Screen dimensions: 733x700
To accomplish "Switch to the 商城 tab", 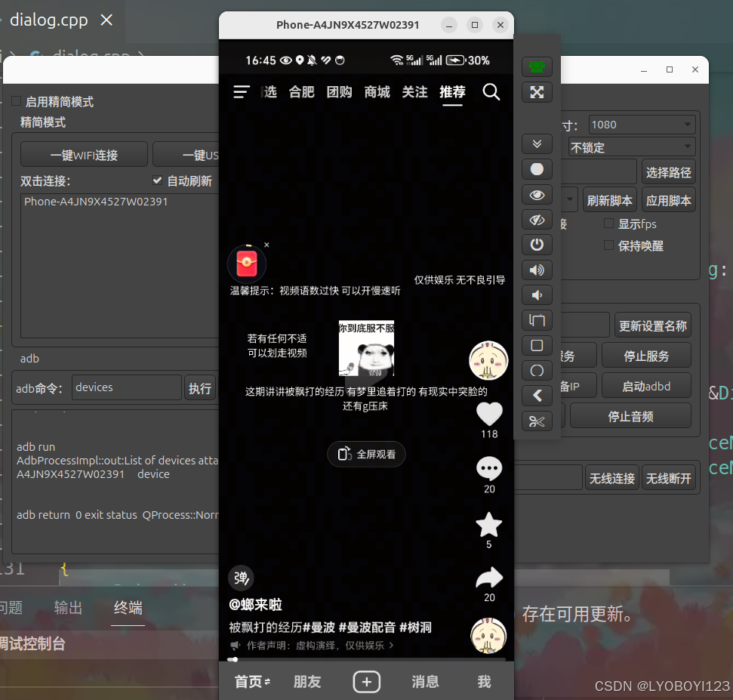I will 377,91.
